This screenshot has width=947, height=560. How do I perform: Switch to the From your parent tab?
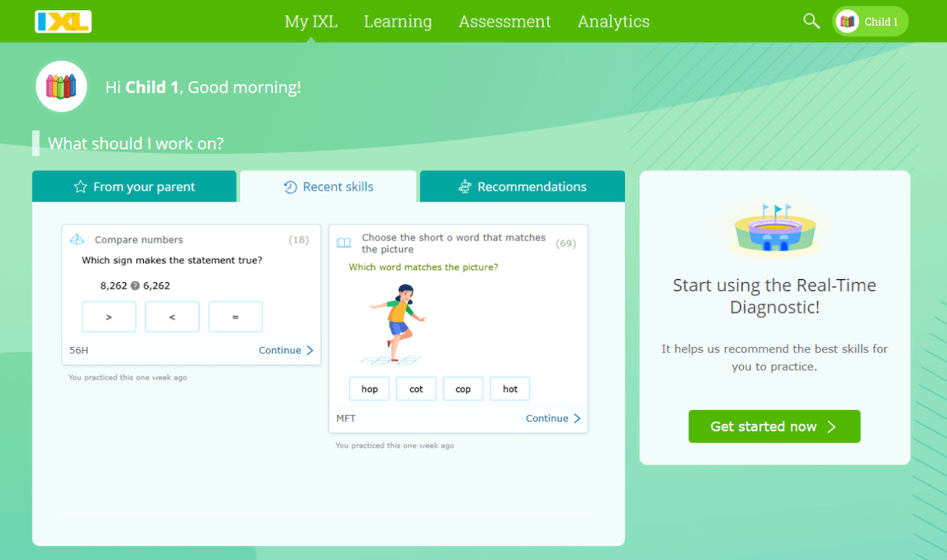pyautogui.click(x=134, y=187)
